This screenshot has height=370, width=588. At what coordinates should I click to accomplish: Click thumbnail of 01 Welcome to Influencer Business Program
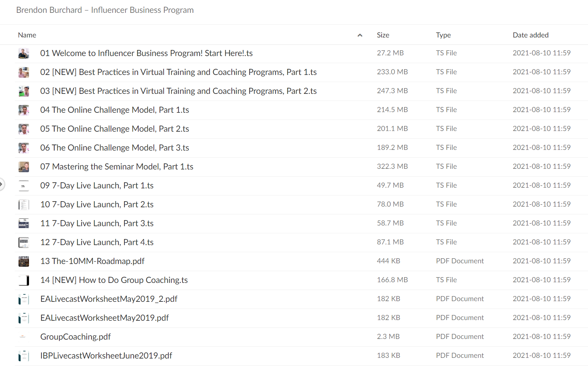(x=24, y=53)
